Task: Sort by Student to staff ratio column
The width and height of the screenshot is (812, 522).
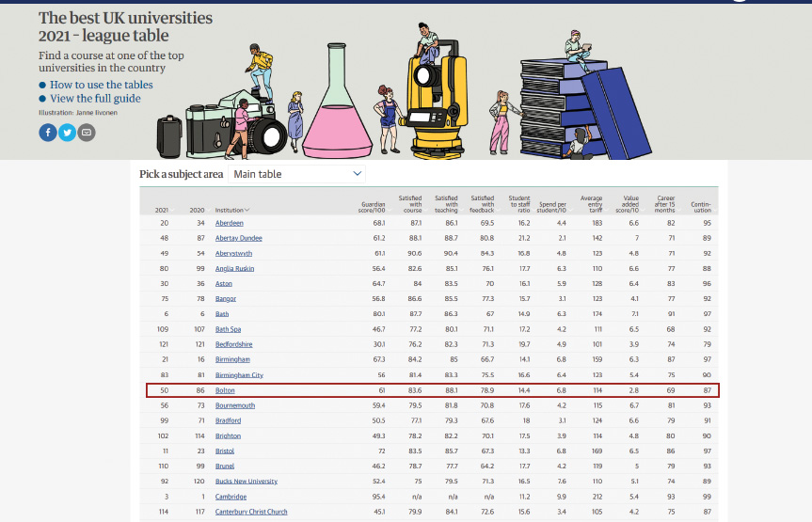Action: point(519,204)
